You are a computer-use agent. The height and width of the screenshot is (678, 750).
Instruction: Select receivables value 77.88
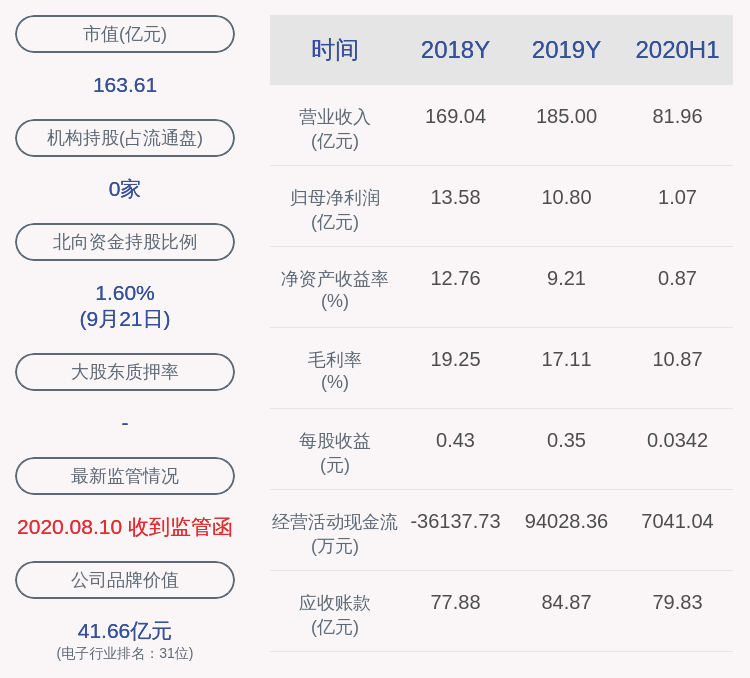click(x=455, y=602)
